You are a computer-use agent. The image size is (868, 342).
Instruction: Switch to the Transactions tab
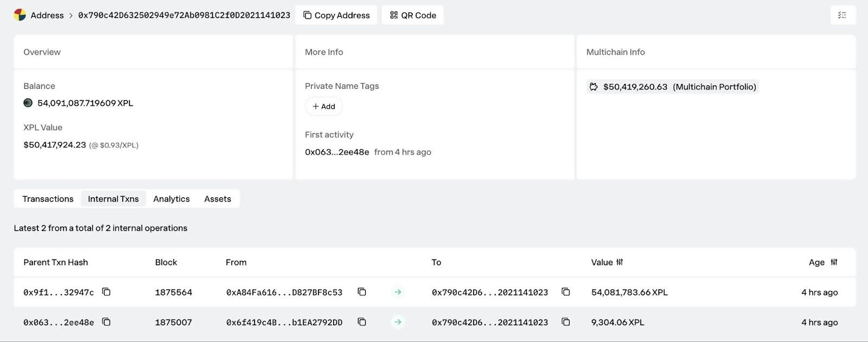pyautogui.click(x=48, y=199)
